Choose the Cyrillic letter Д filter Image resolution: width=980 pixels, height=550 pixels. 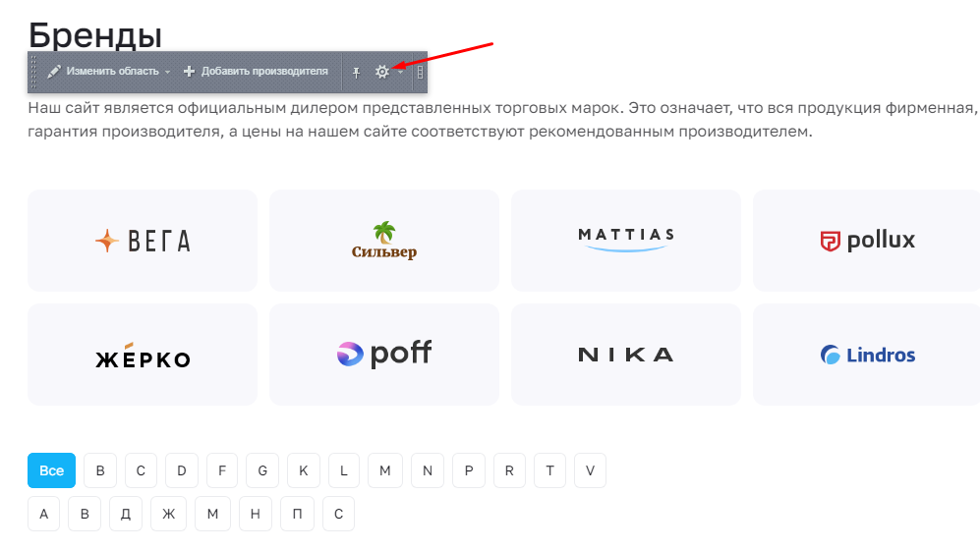(x=126, y=514)
